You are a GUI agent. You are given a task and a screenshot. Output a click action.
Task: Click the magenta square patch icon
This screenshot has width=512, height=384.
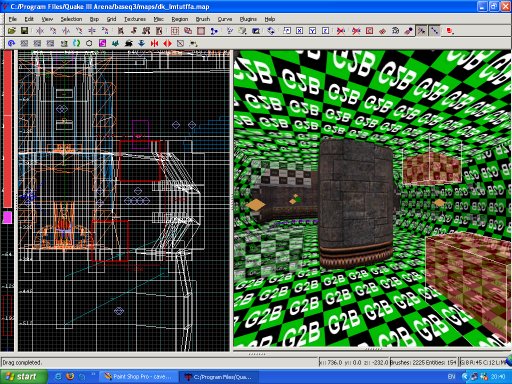point(102,43)
